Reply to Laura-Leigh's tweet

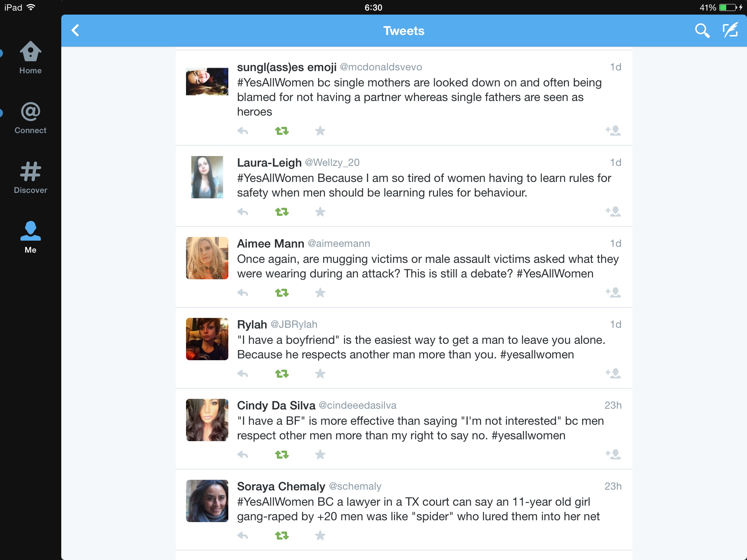pyautogui.click(x=243, y=211)
